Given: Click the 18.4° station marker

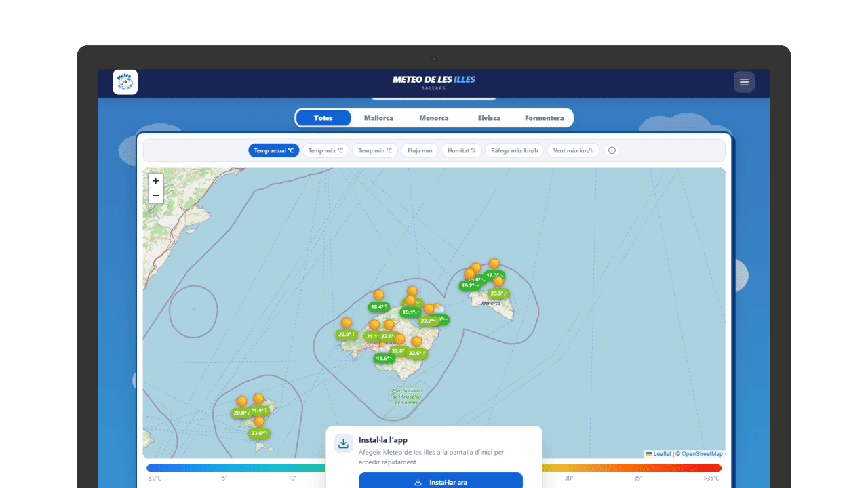Looking at the screenshot, I should [378, 307].
